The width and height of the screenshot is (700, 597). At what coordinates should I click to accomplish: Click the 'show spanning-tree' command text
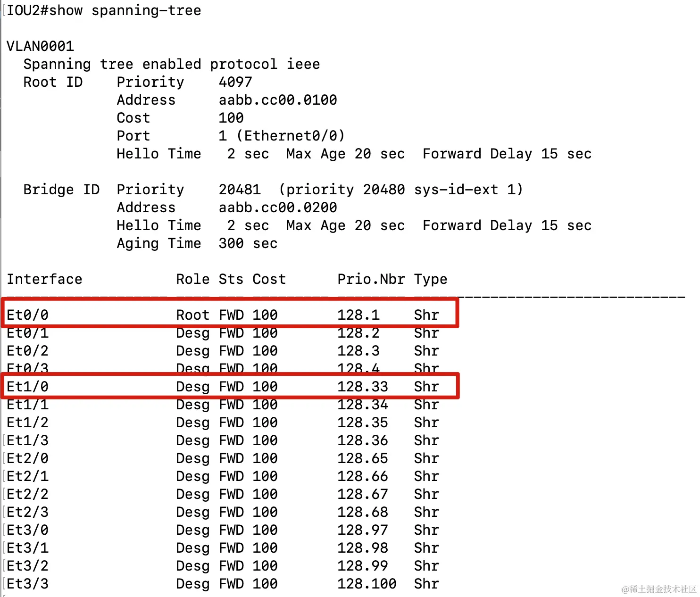pyautogui.click(x=125, y=10)
